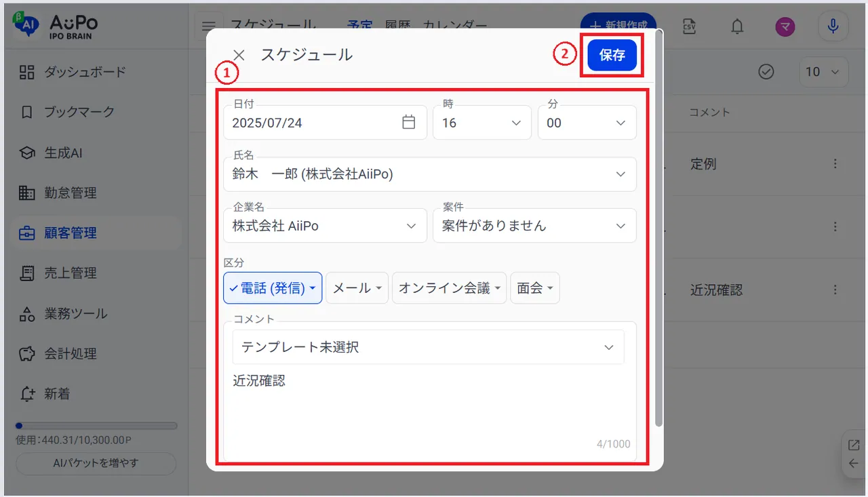
Task: Save the schedule with 保存 button
Action: tap(612, 55)
